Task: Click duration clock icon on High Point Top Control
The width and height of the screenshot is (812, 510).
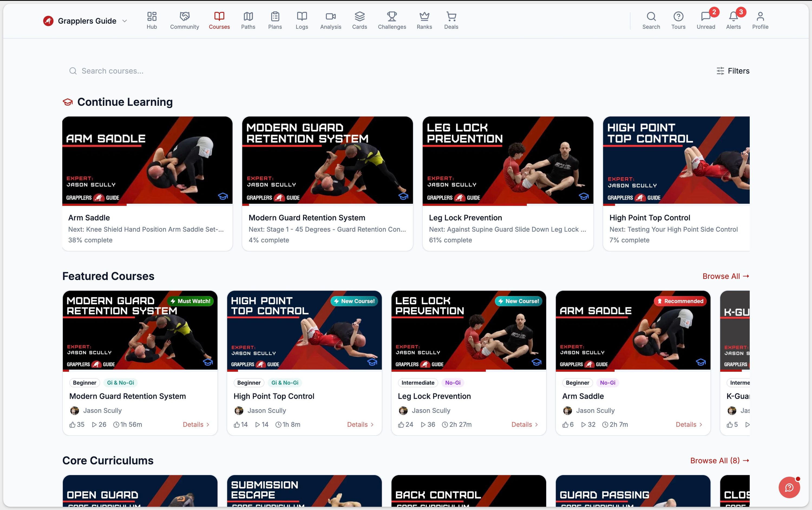Action: pos(278,425)
